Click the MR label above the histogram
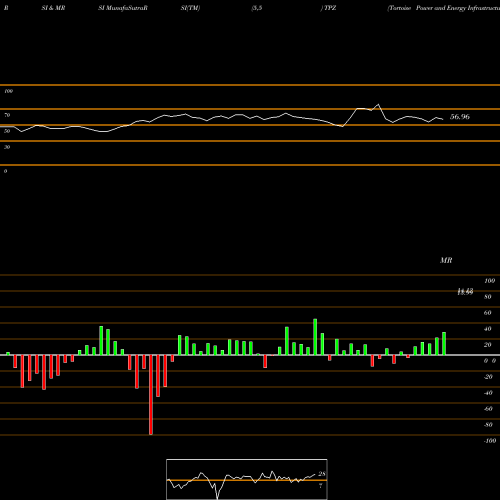Viewport: 500px width, 500px height. pyautogui.click(x=446, y=260)
